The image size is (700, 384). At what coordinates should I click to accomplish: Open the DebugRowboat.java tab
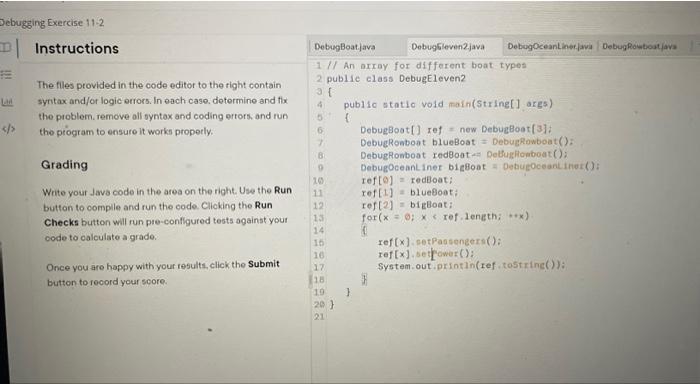tap(639, 46)
